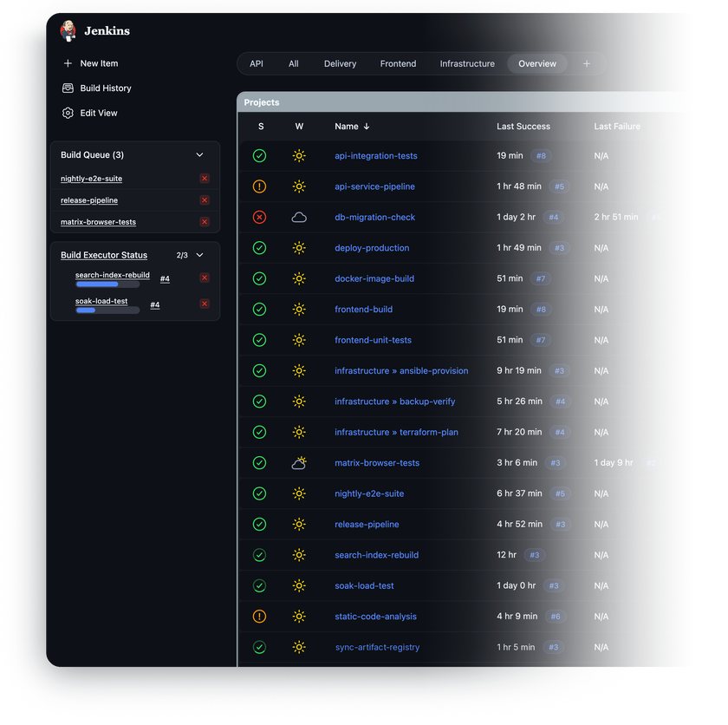Click partly cloudy weather icon for matrix-browser-tests
Image resolution: width=728 pixels, height=725 pixels.
point(299,462)
